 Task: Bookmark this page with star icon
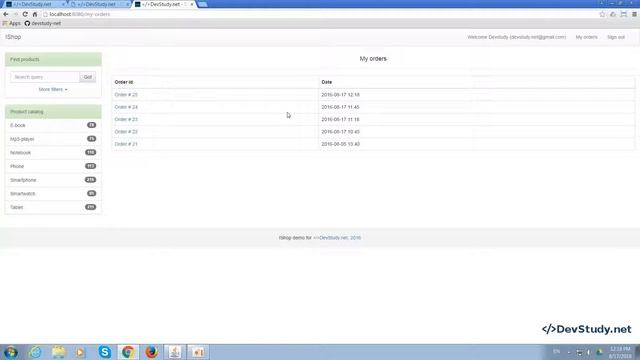(x=602, y=14)
